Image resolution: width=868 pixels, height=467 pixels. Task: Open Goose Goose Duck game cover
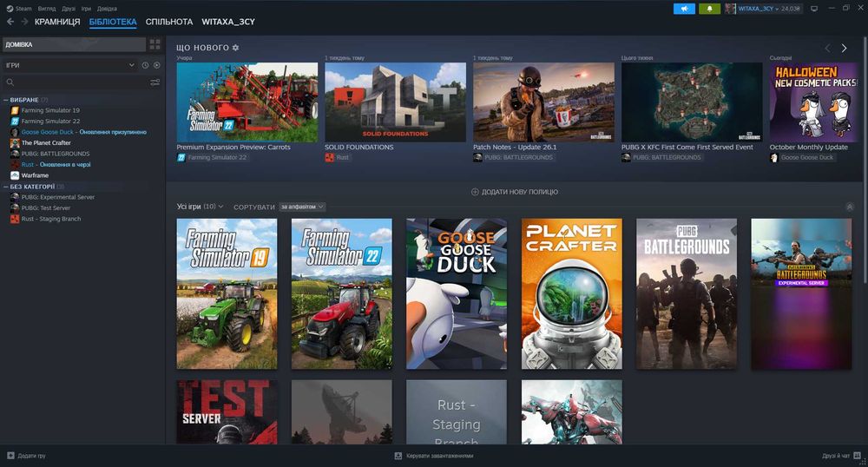coord(457,293)
